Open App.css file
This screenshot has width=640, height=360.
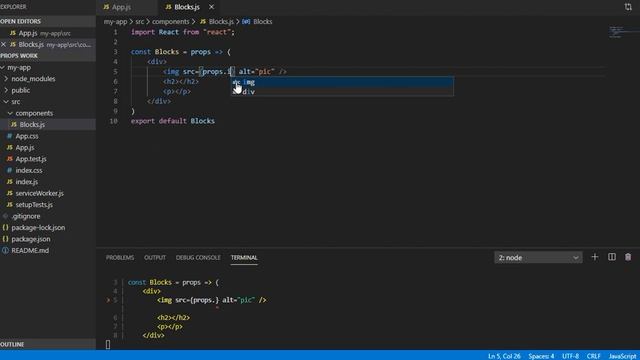coord(48,136)
